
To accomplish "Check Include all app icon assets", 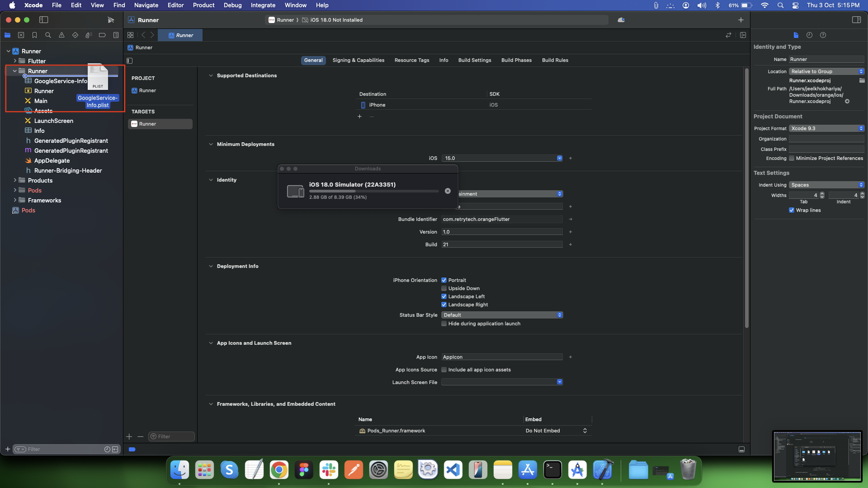I will 444,370.
